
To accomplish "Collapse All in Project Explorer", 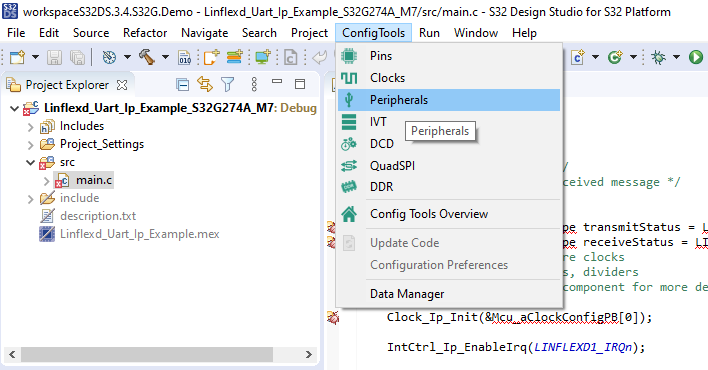I will [182, 84].
